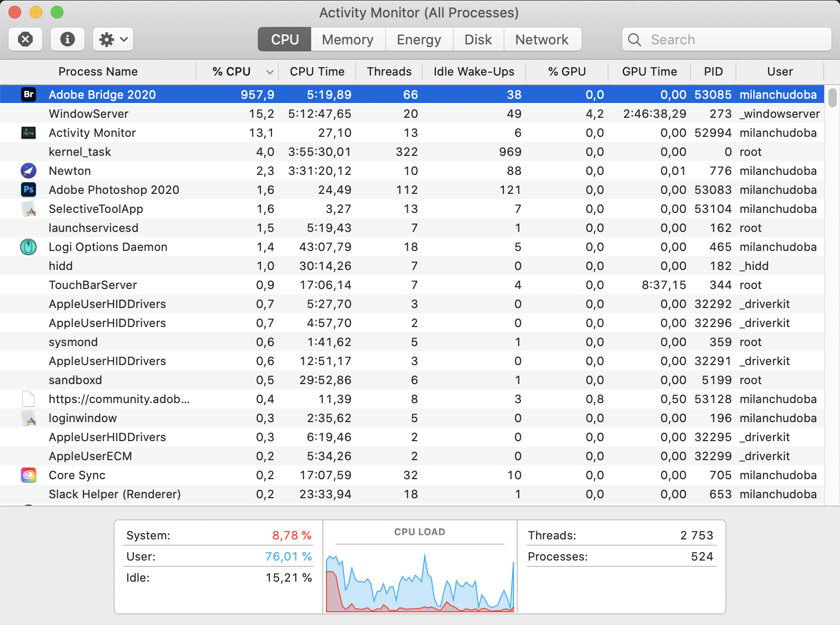This screenshot has height=625, width=840.
Task: Sort by User column header
Action: click(x=780, y=71)
